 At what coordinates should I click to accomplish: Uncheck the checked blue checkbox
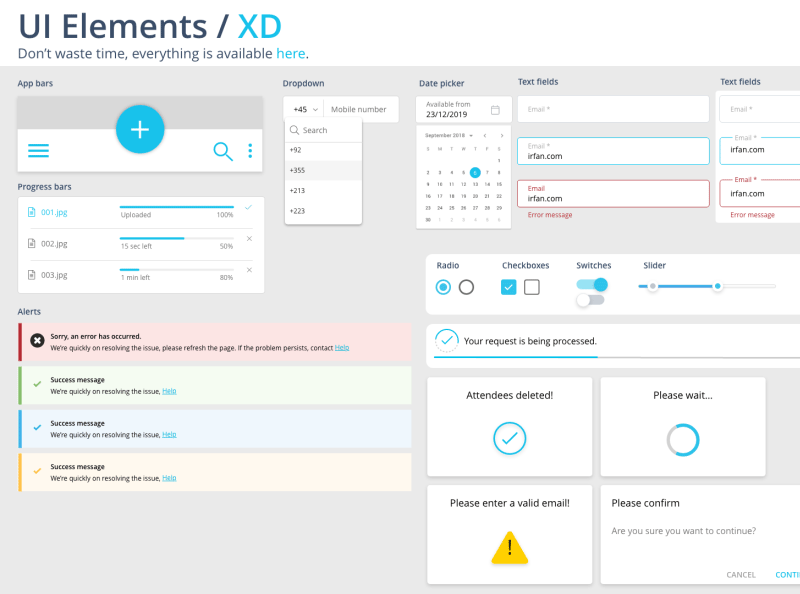[508, 287]
